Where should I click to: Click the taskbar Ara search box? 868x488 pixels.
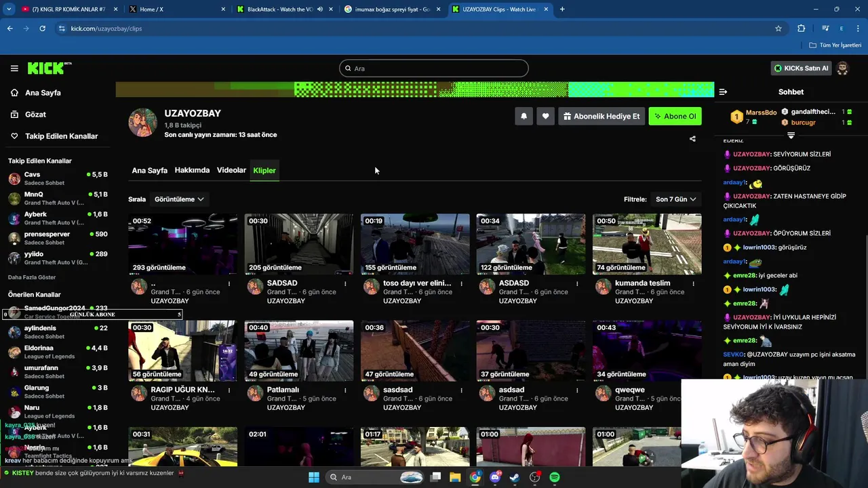[x=375, y=478]
